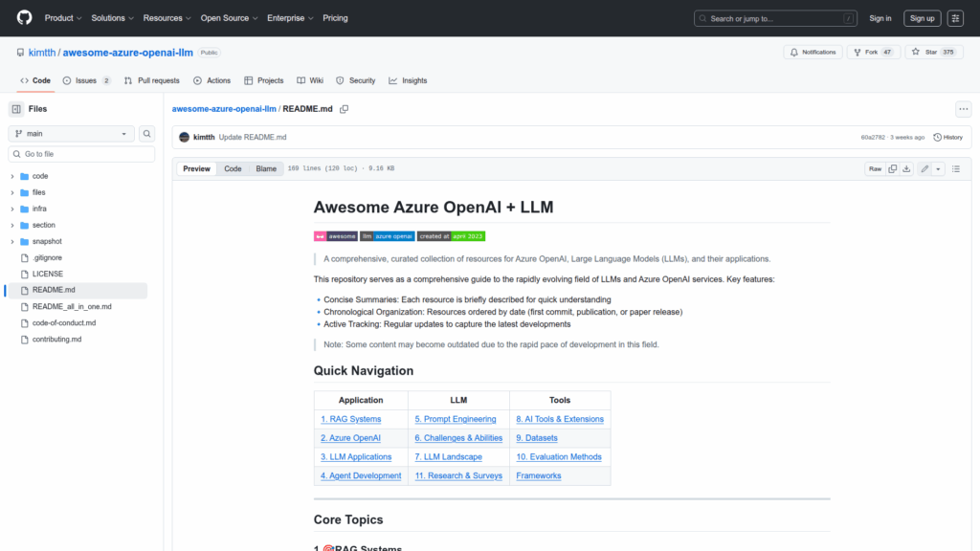The height and width of the screenshot is (551, 980).
Task: Select the Preview view toggle
Action: (196, 168)
